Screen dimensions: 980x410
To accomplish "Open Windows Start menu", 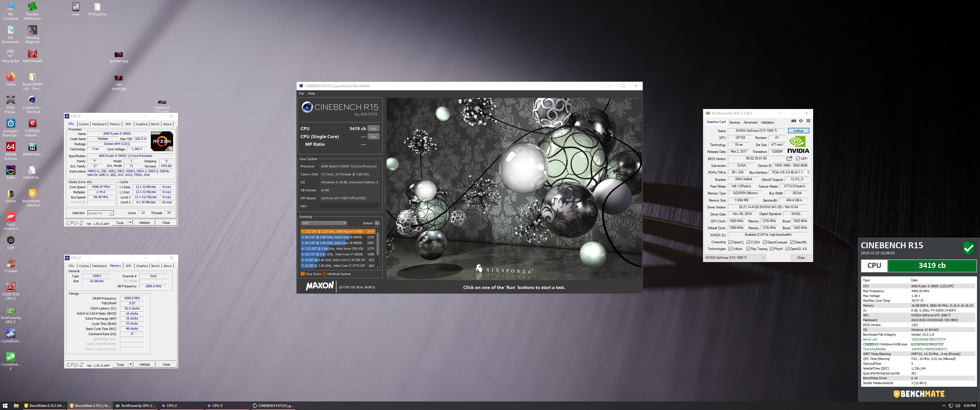I will click(x=5, y=405).
